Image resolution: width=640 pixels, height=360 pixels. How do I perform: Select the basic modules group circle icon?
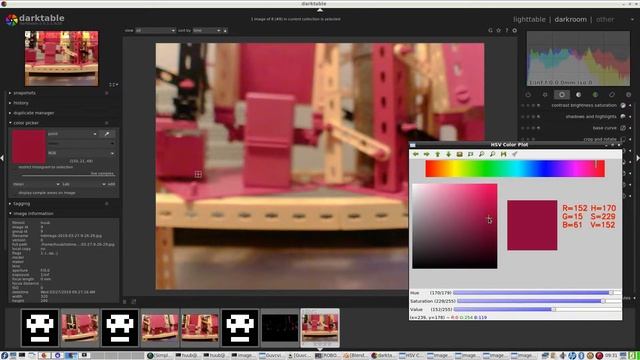(562, 95)
